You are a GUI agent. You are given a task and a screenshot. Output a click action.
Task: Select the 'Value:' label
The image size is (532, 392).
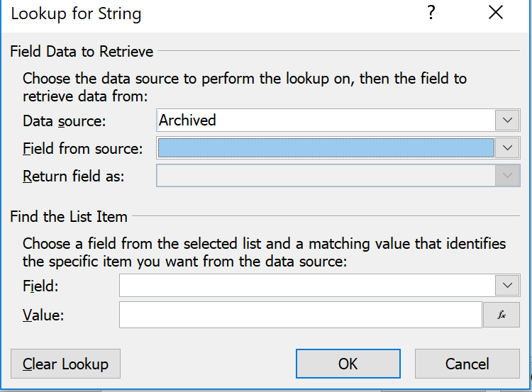[43, 315]
